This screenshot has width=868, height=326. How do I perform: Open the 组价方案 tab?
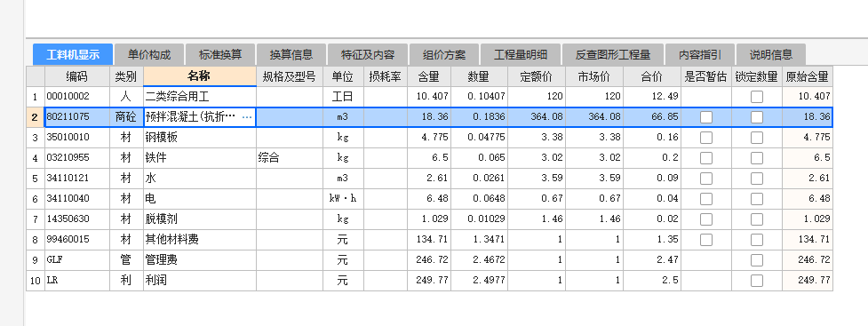(444, 55)
